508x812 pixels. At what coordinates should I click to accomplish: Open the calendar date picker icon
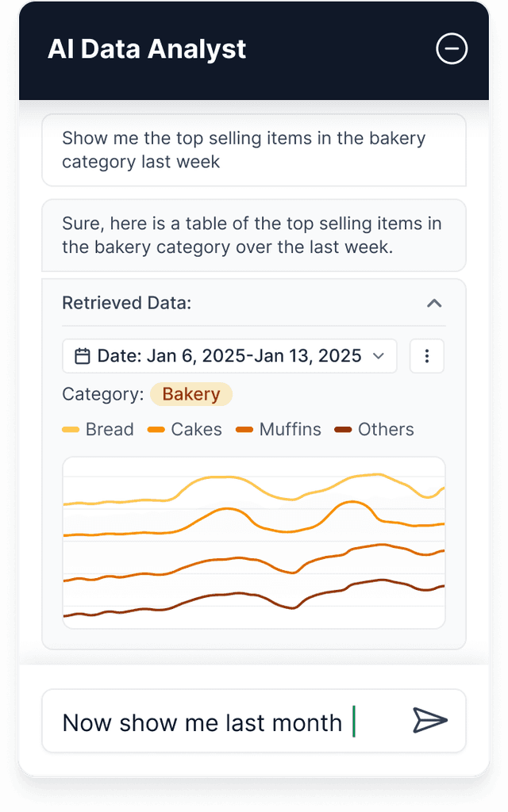click(x=83, y=356)
